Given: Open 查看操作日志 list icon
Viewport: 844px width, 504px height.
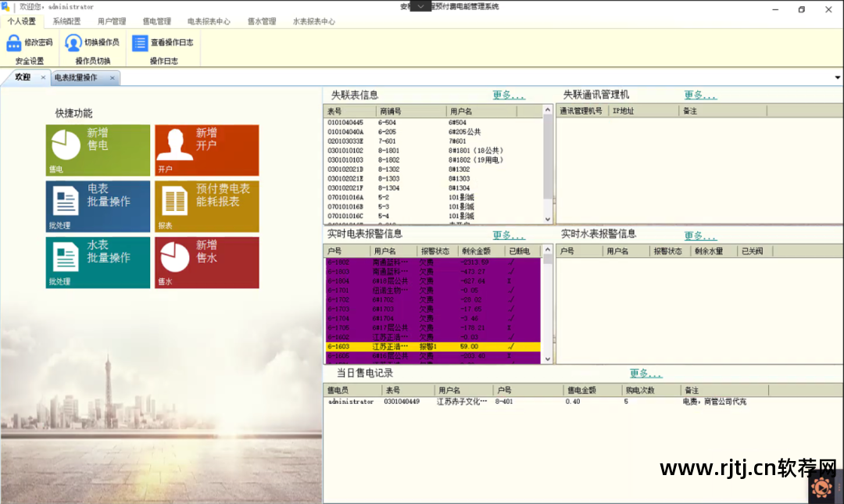Looking at the screenshot, I should tap(140, 42).
